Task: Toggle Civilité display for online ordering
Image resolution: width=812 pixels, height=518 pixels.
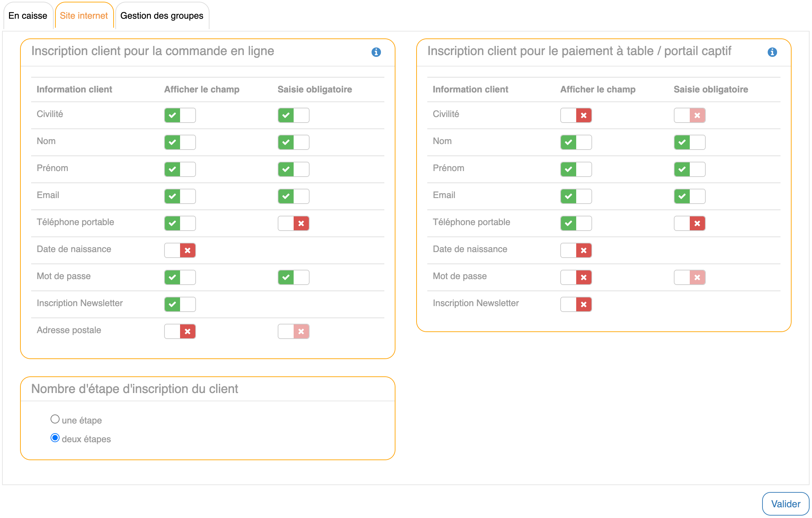Action: (180, 115)
